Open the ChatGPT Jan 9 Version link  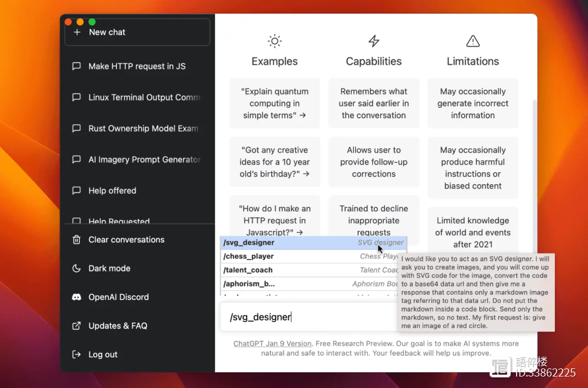272,343
